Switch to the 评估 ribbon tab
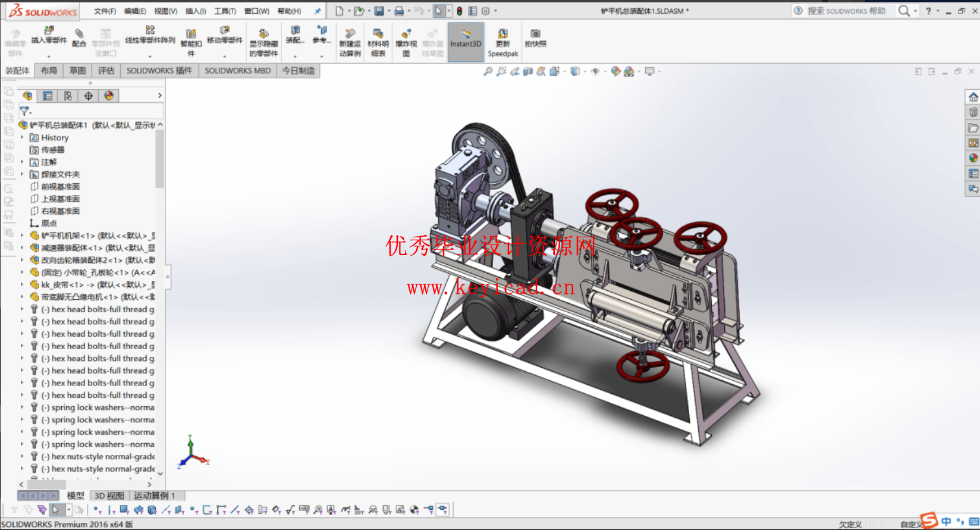 (106, 71)
